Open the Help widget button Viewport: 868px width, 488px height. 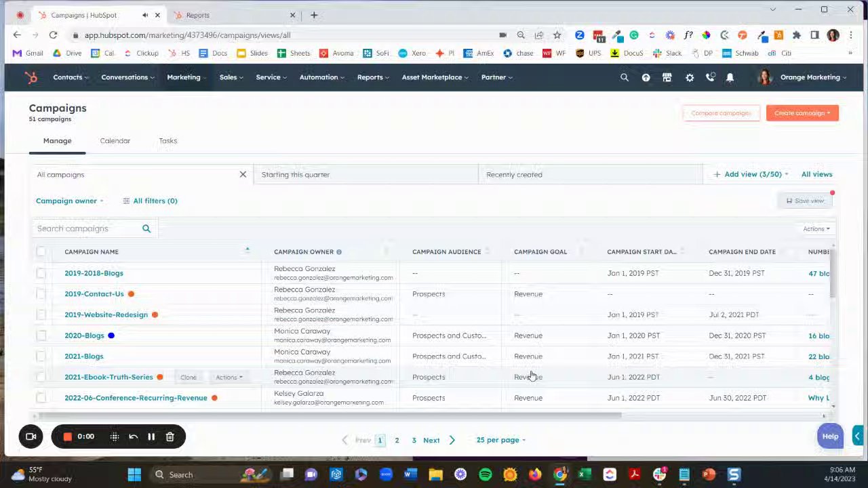[x=830, y=436]
